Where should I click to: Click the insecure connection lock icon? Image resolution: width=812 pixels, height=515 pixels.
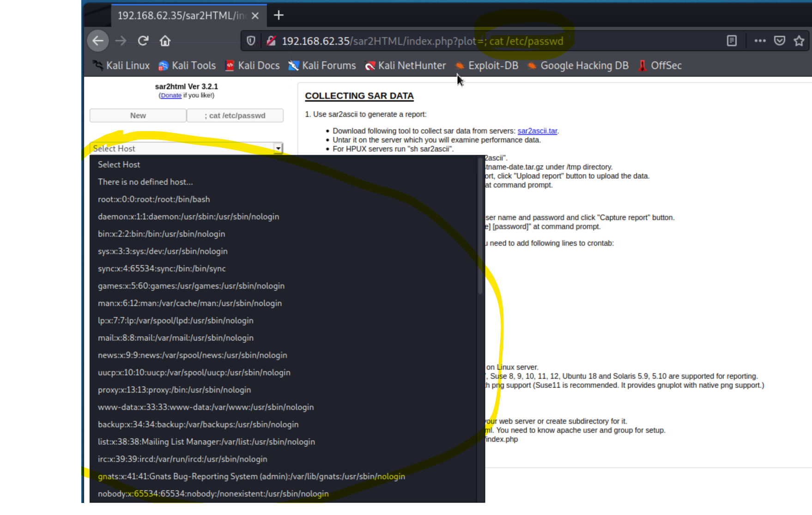(271, 41)
